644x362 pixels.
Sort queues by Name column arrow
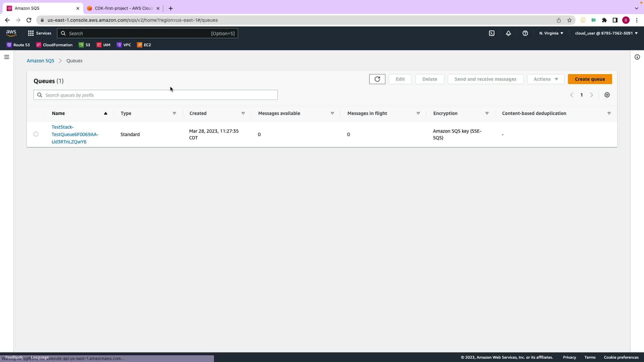coord(105,113)
